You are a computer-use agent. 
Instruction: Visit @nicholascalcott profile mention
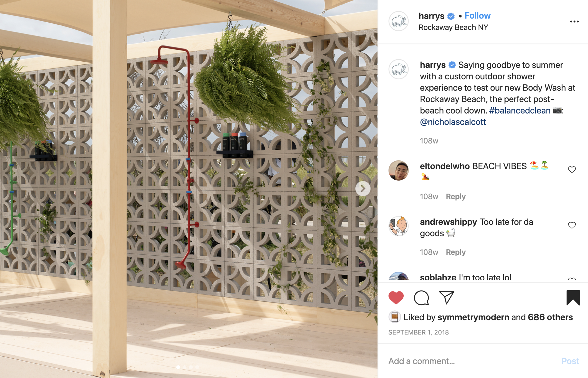point(453,122)
